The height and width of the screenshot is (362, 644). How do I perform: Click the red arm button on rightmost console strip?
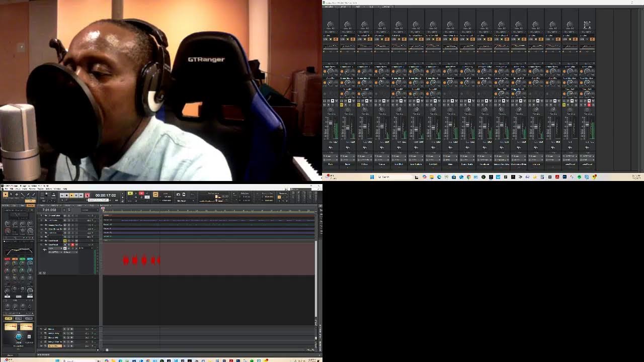pyautogui.click(x=589, y=105)
